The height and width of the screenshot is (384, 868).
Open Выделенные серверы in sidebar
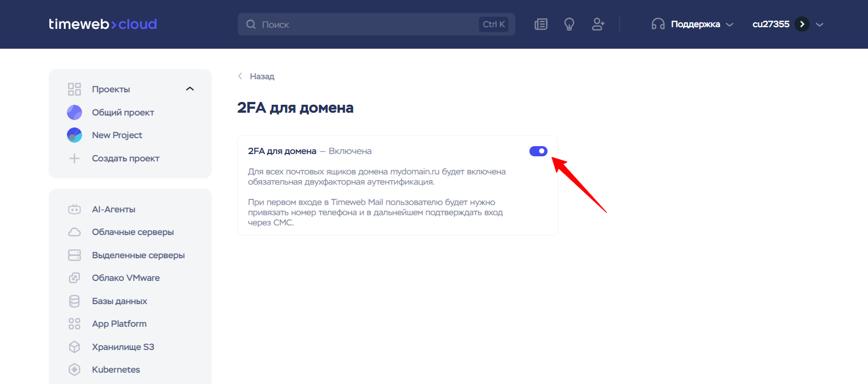(x=138, y=255)
